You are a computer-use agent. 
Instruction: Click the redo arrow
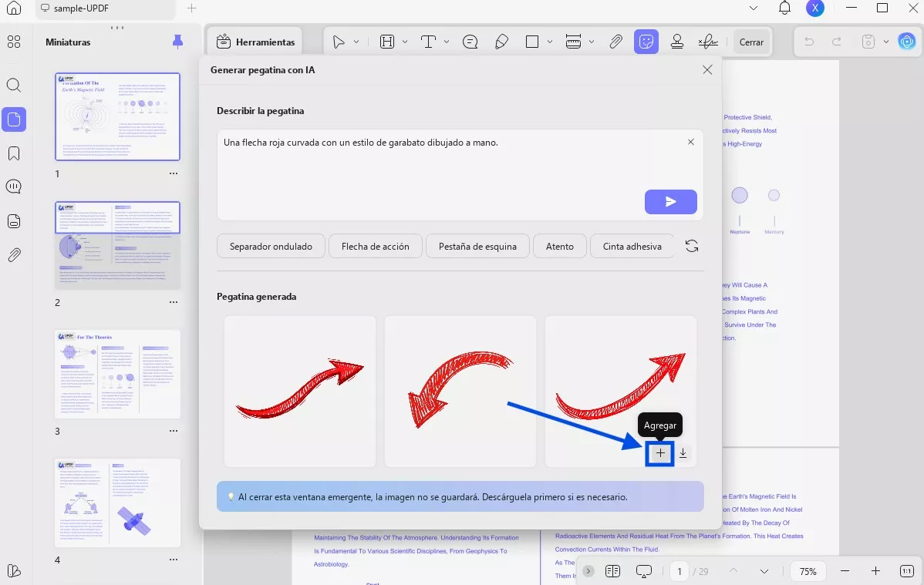tap(837, 42)
